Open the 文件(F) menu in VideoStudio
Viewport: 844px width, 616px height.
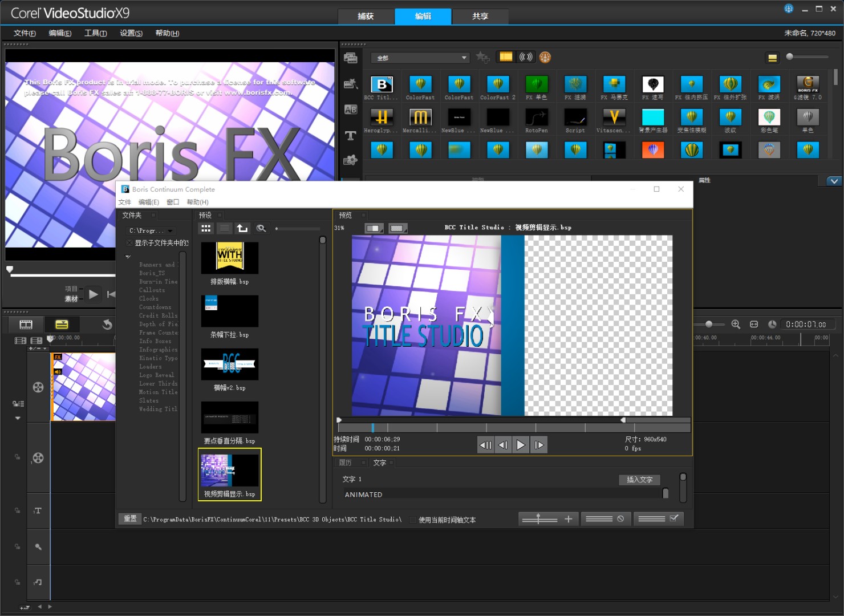25,33
